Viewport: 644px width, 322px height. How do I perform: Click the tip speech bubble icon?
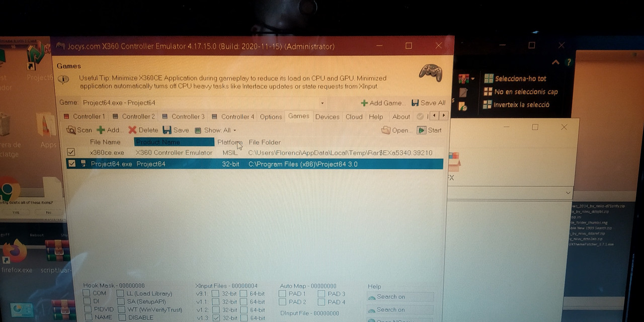[x=63, y=79]
